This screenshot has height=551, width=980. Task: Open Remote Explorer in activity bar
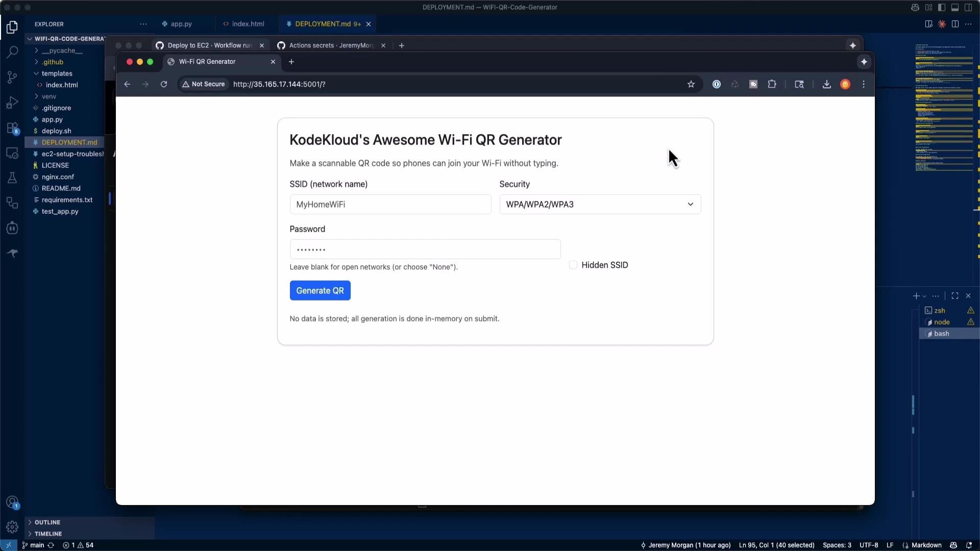(x=12, y=153)
